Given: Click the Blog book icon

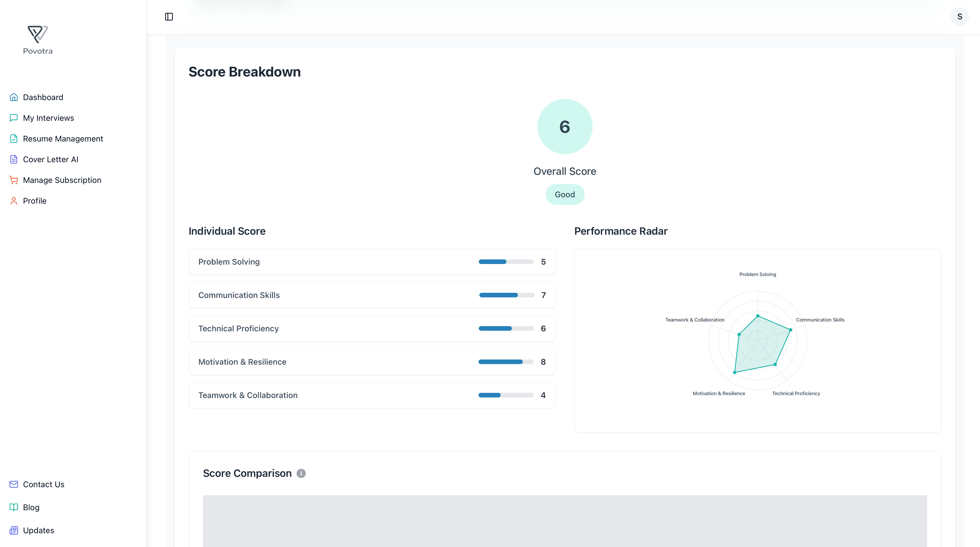Looking at the screenshot, I should pyautogui.click(x=14, y=507).
